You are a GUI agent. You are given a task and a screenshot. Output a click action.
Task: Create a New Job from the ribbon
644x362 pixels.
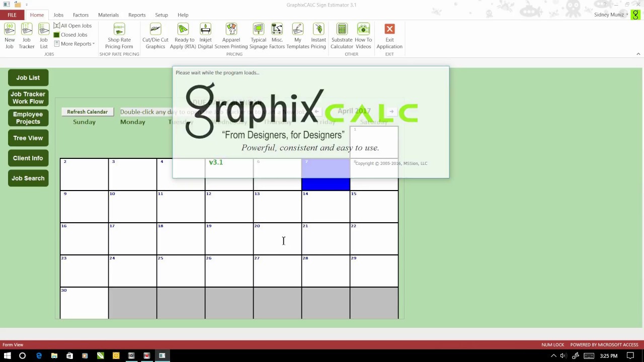tap(10, 36)
